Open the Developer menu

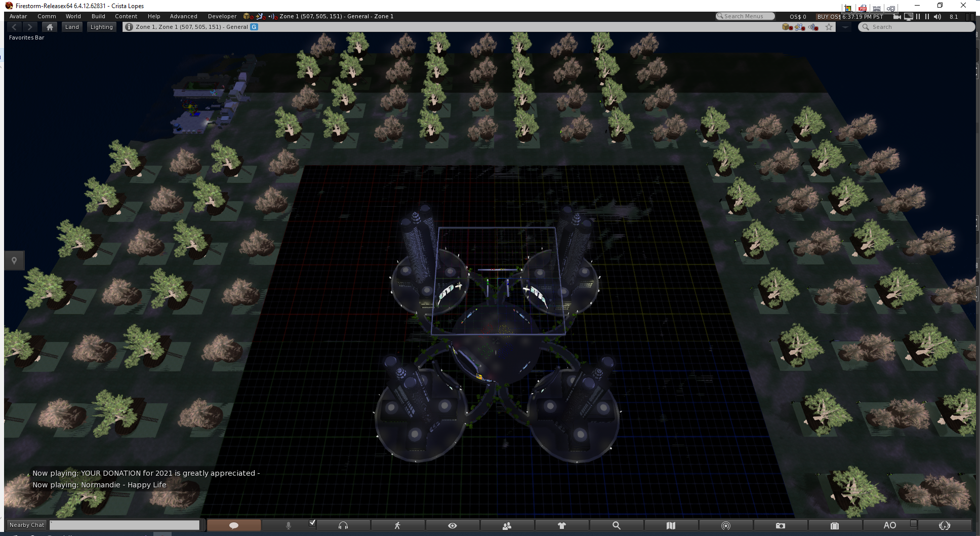pos(222,16)
